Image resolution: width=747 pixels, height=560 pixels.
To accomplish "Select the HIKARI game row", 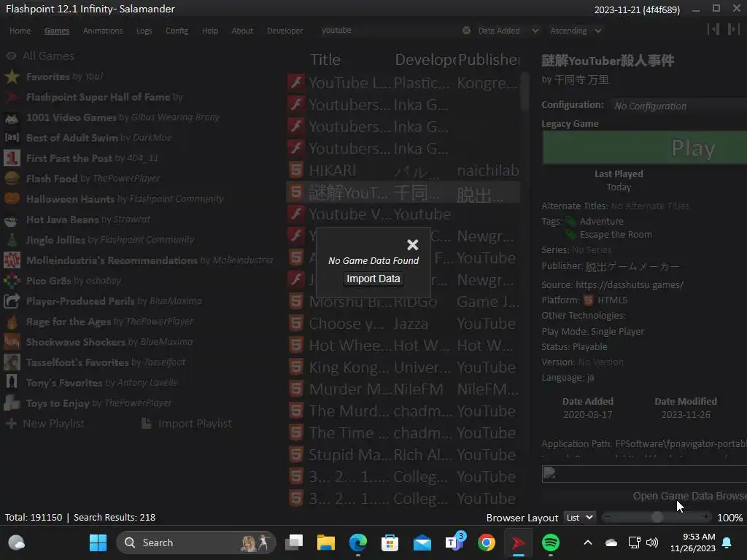I will (x=403, y=171).
